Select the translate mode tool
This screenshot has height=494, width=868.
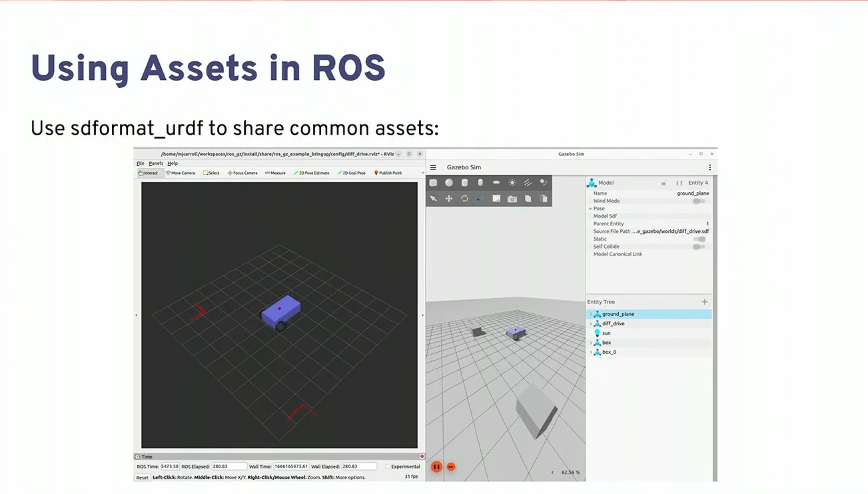(449, 199)
